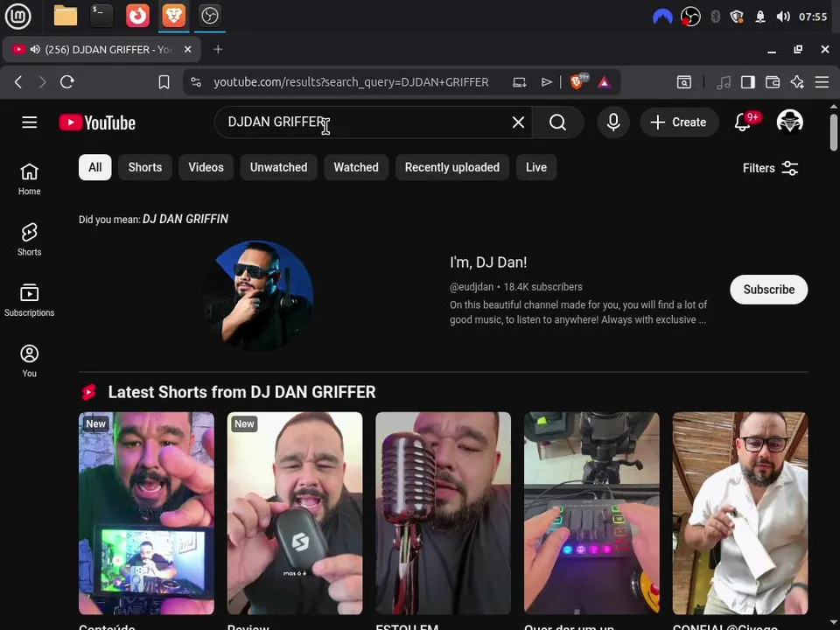Open the YouTube guide hamburger menu
The image size is (840, 630).
(30, 122)
